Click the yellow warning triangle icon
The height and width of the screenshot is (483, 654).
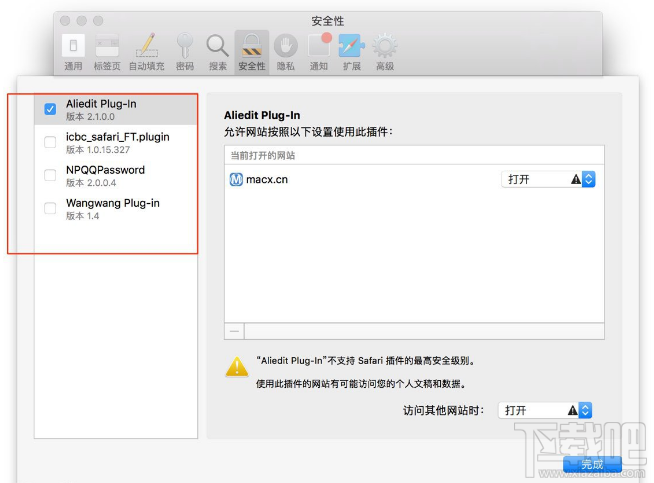coord(236,366)
